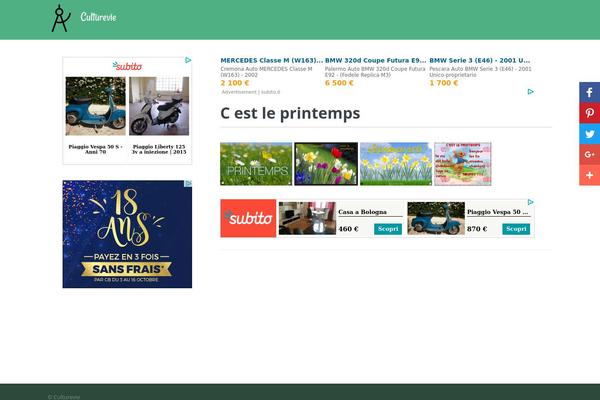The width and height of the screenshot is (600, 400).
Task: Open BMW Serie 3 (E46) listing
Action: tap(479, 60)
